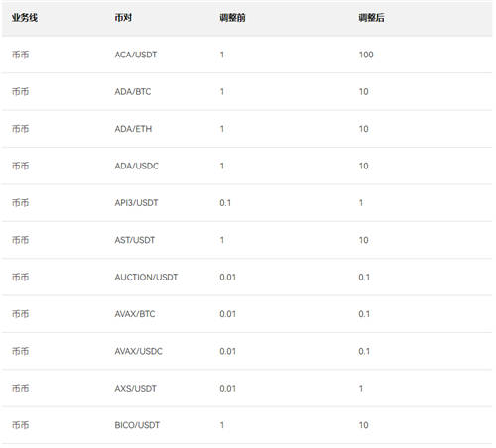This screenshot has width=496, height=448.
Task: Click 0.01 before-value in AUCTION/USDT row
Action: 228,277
